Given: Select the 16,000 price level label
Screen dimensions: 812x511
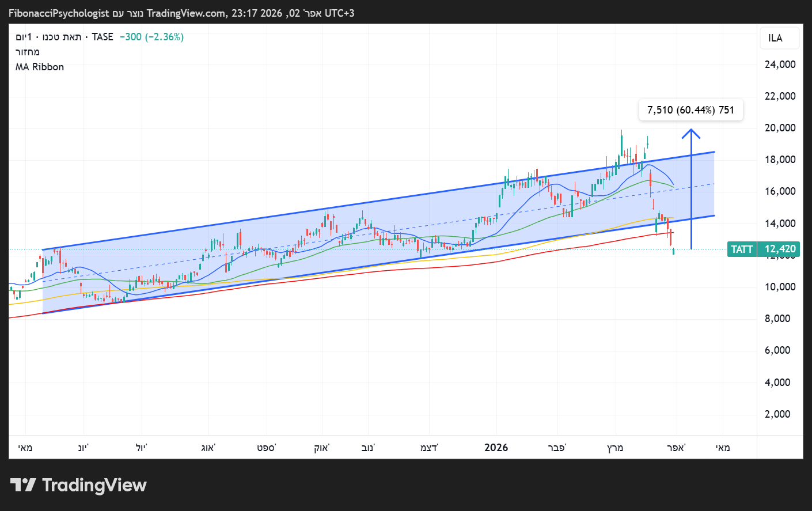Looking at the screenshot, I should coord(780,191).
